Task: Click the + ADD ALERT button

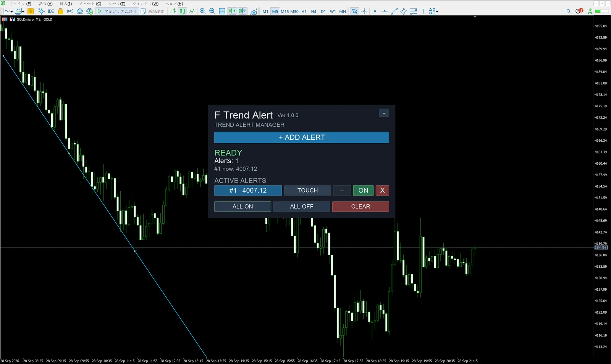Action: point(302,138)
